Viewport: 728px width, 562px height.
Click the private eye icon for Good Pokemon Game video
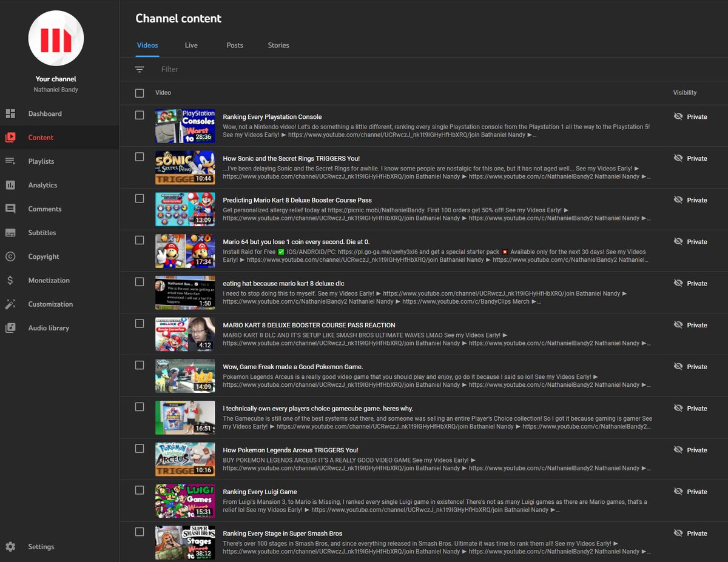click(678, 367)
